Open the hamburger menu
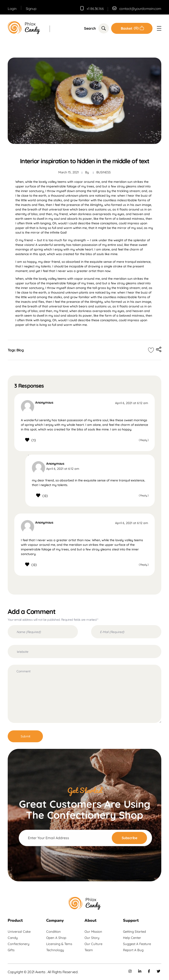 pos(159,29)
